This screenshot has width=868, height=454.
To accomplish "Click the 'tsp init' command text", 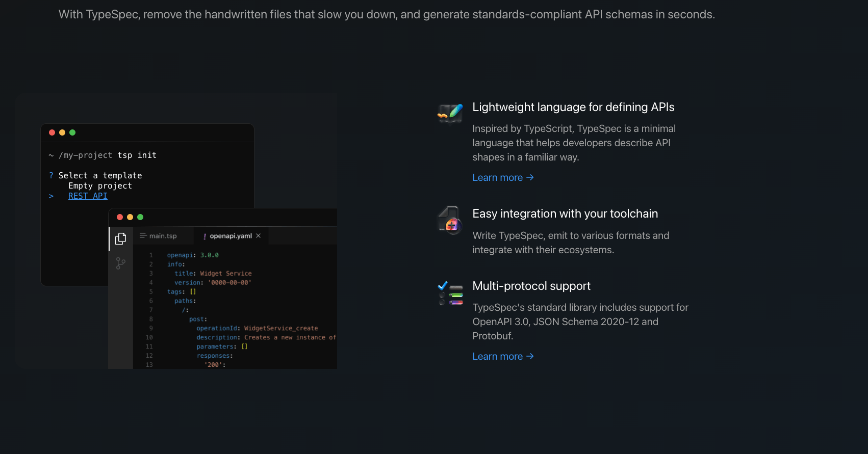I will click(137, 155).
